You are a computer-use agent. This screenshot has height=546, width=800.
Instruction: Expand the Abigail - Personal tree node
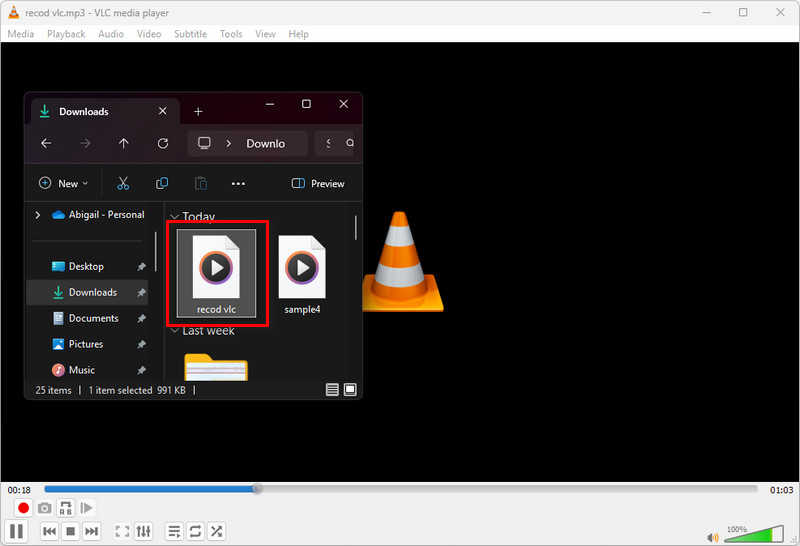(37, 215)
